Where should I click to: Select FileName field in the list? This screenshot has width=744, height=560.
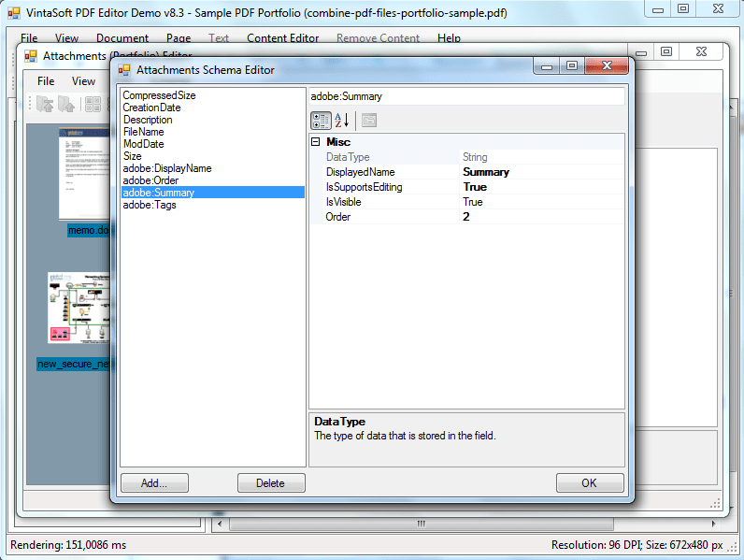212,132
